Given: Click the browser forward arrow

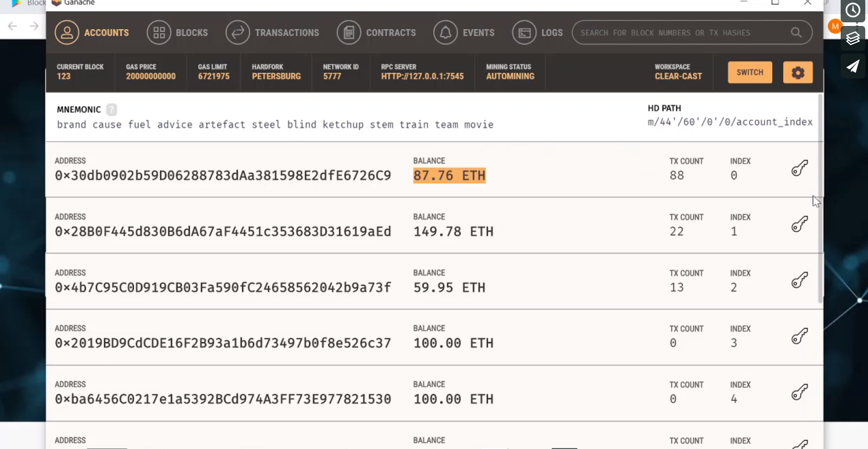Looking at the screenshot, I should pos(34,26).
